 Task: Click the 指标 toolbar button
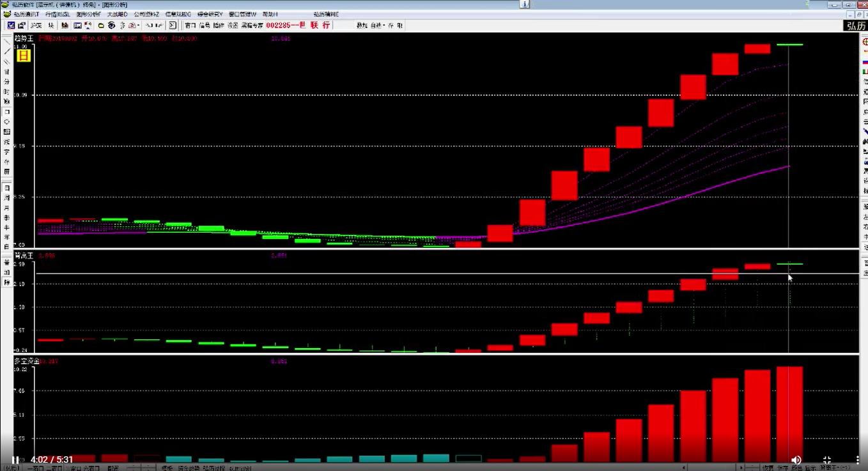point(219,26)
